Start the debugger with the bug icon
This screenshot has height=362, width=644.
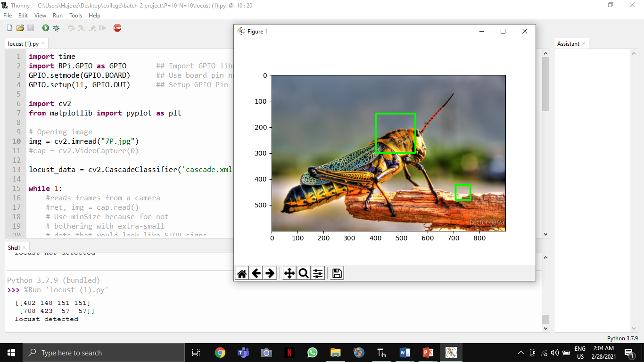56,28
